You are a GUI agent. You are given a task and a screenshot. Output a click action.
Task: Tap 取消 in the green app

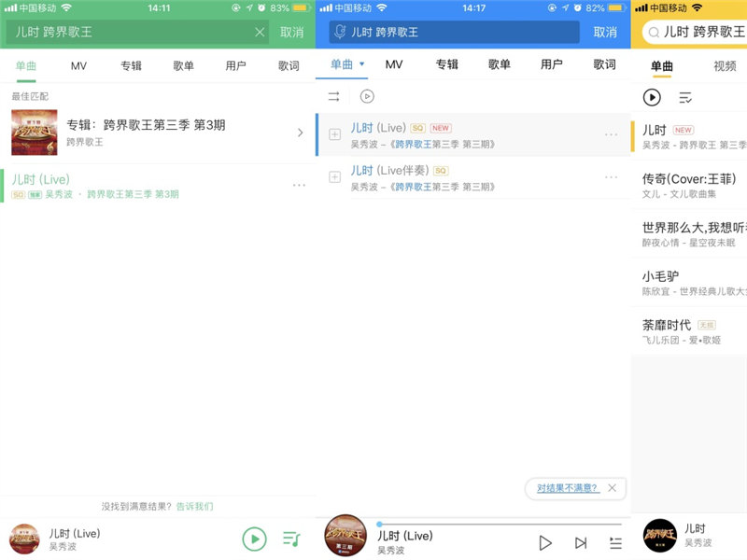[x=291, y=32]
